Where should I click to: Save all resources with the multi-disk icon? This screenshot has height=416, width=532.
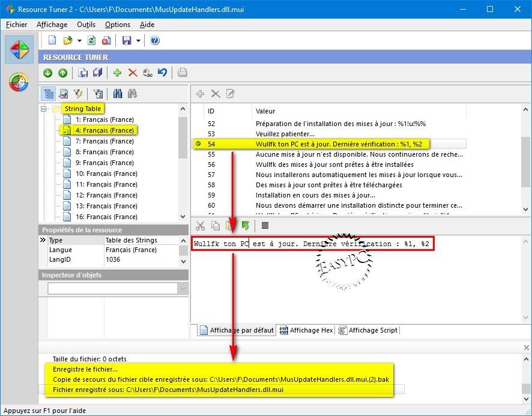pyautogui.click(x=98, y=73)
